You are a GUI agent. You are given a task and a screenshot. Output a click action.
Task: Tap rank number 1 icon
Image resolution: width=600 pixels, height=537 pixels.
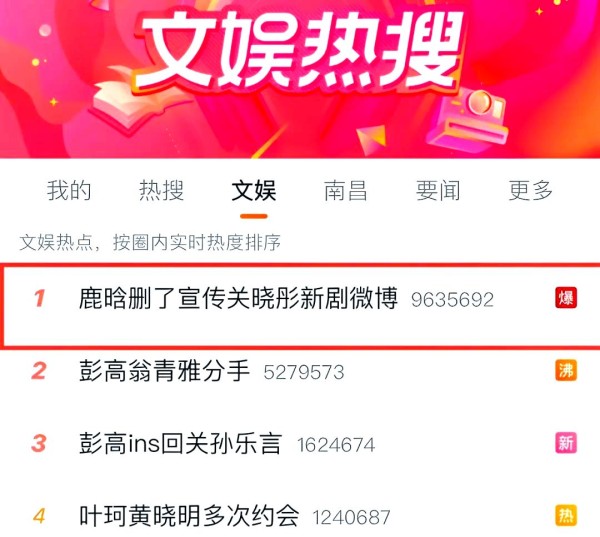coord(39,298)
